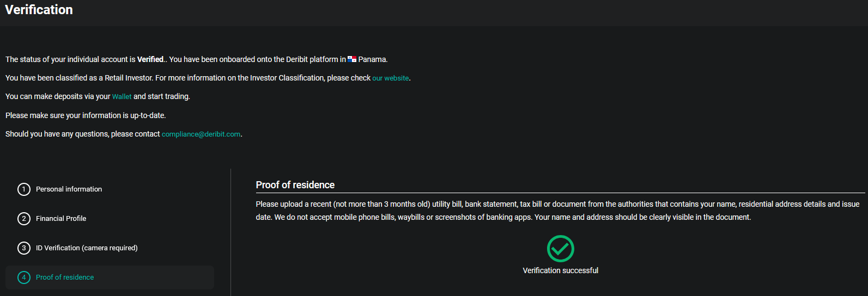Click the 'information is up-to-date' reminder line
Viewport: 868px width, 296px height.
[86, 115]
